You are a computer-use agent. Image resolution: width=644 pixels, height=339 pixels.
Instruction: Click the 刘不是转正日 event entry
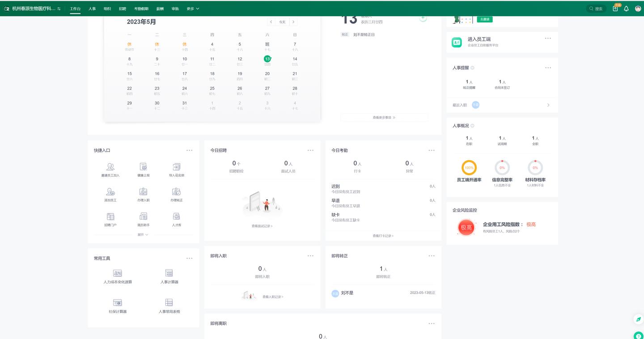pos(364,34)
